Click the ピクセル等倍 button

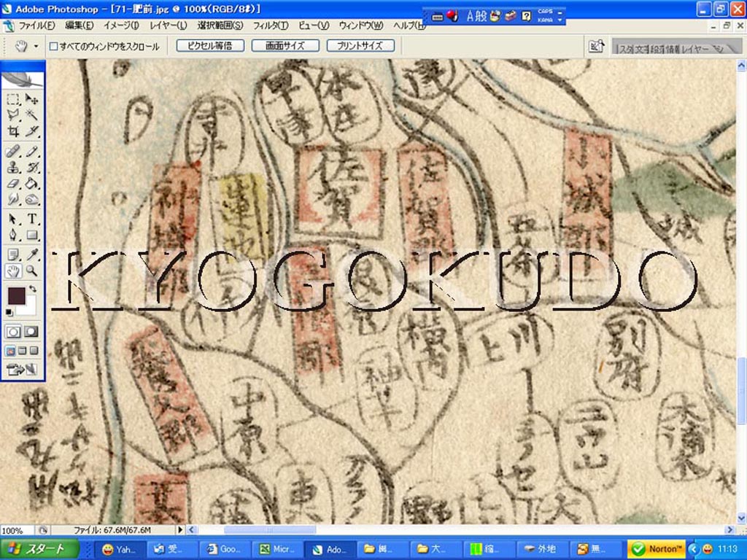point(210,46)
